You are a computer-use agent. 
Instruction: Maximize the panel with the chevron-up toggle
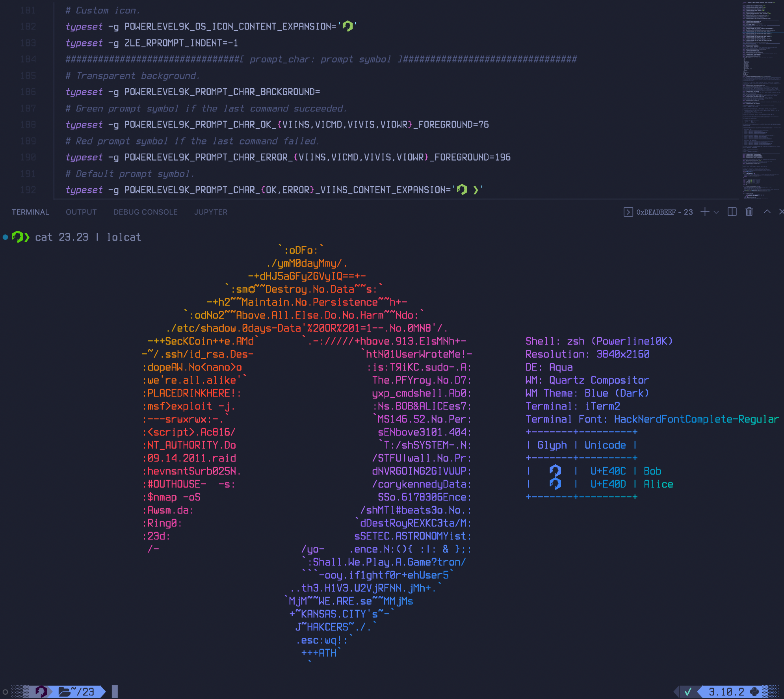click(767, 212)
